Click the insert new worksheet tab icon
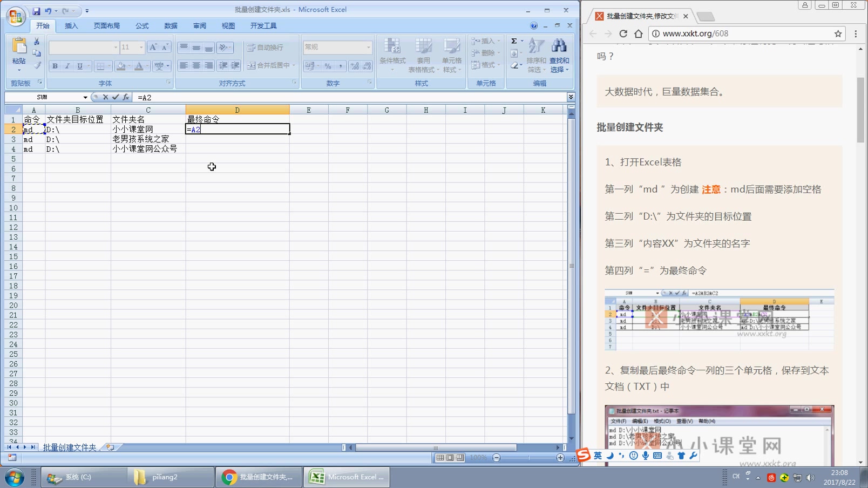Image resolution: width=868 pixels, height=488 pixels. pyautogui.click(x=110, y=448)
